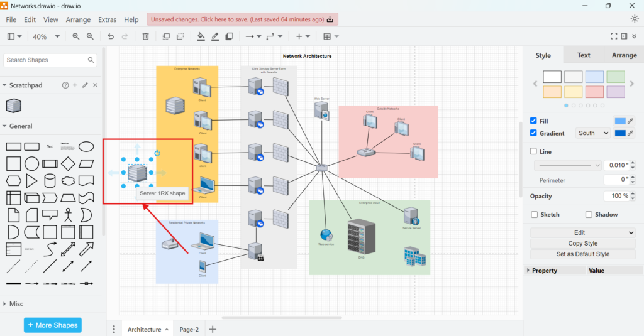The width and height of the screenshot is (644, 336).
Task: Edit scratchpad with the pencil icon
Action: [x=85, y=85]
